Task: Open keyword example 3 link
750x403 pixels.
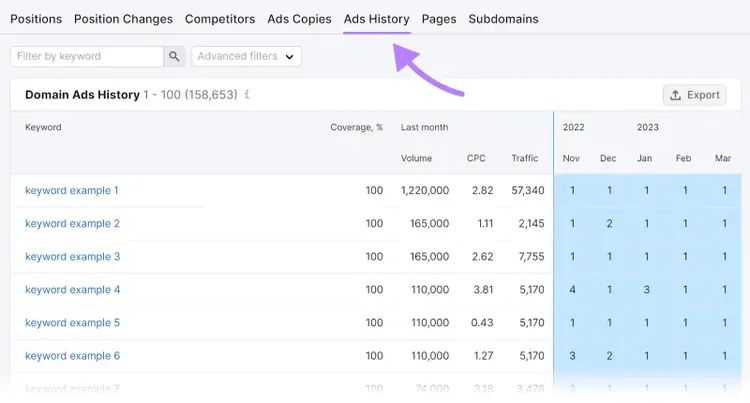Action: pos(72,256)
